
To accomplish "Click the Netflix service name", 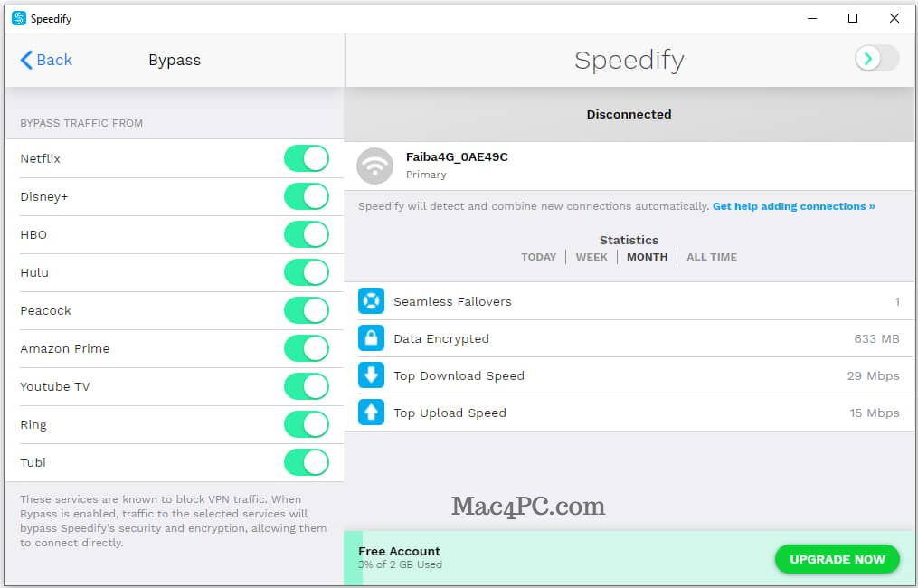I will click(41, 158).
